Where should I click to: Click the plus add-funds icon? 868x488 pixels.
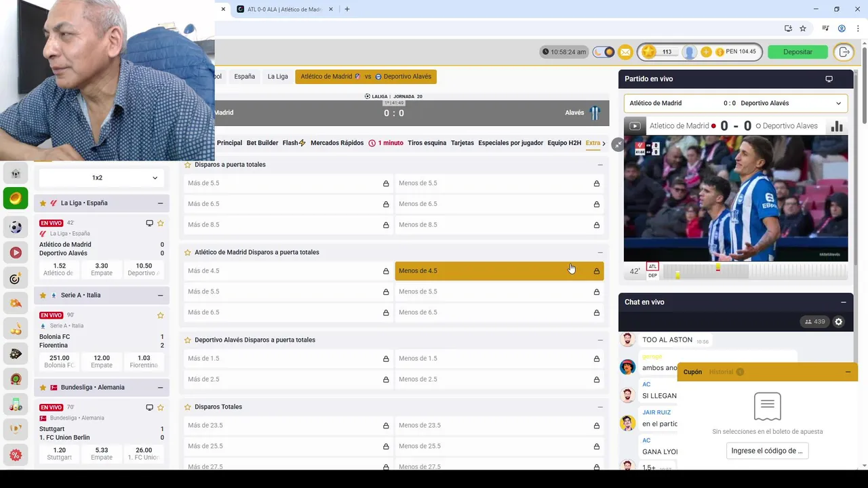706,52
